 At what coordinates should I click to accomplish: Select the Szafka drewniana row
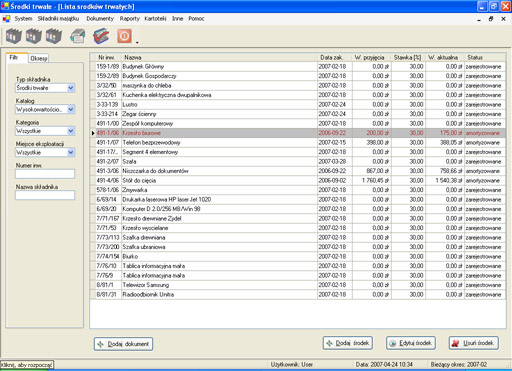(298, 238)
